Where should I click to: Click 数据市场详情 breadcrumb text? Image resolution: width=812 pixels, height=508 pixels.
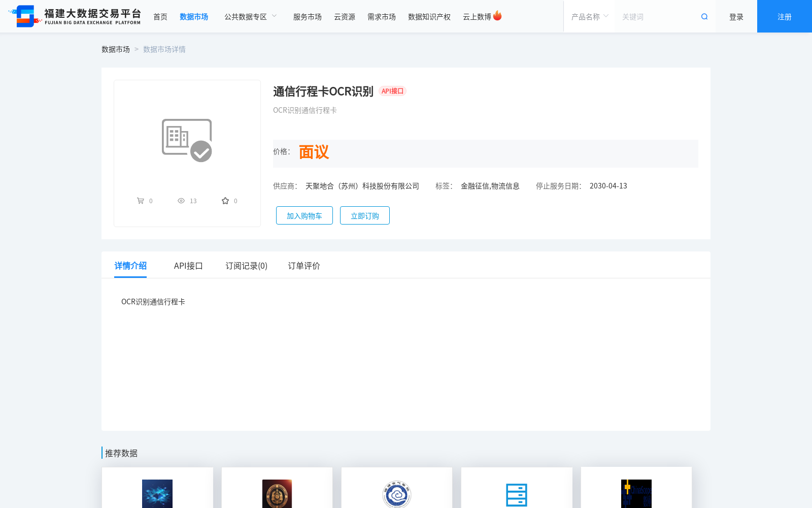click(x=164, y=49)
